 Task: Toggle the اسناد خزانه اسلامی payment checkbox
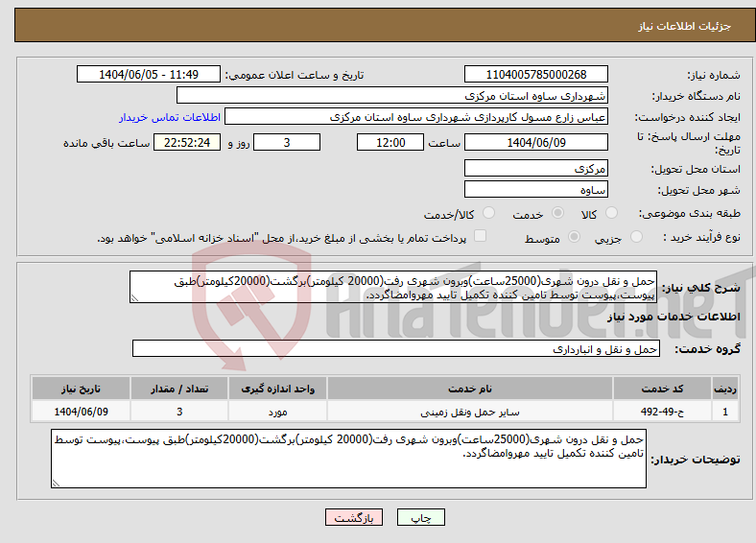[480, 236]
